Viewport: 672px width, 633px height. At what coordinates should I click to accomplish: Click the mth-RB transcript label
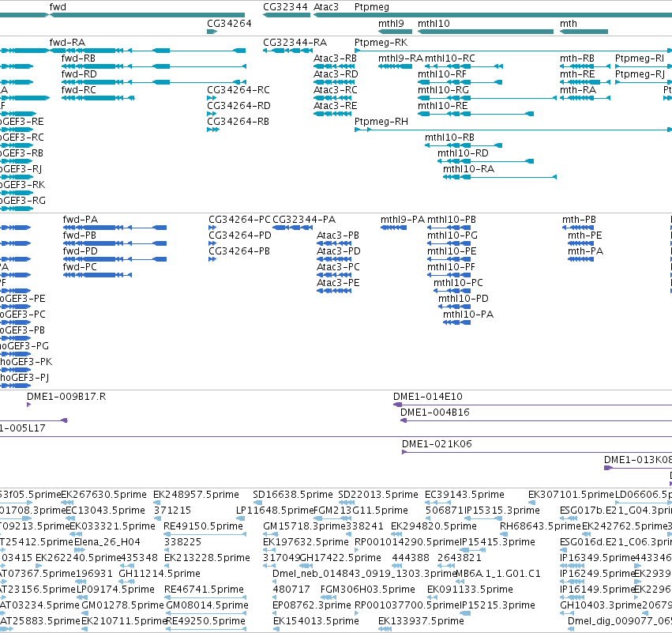point(577,58)
